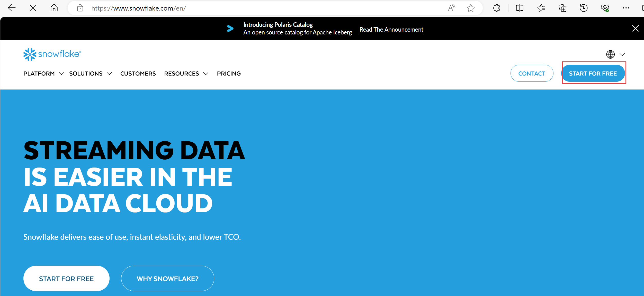Click the browser back arrow

click(12, 8)
